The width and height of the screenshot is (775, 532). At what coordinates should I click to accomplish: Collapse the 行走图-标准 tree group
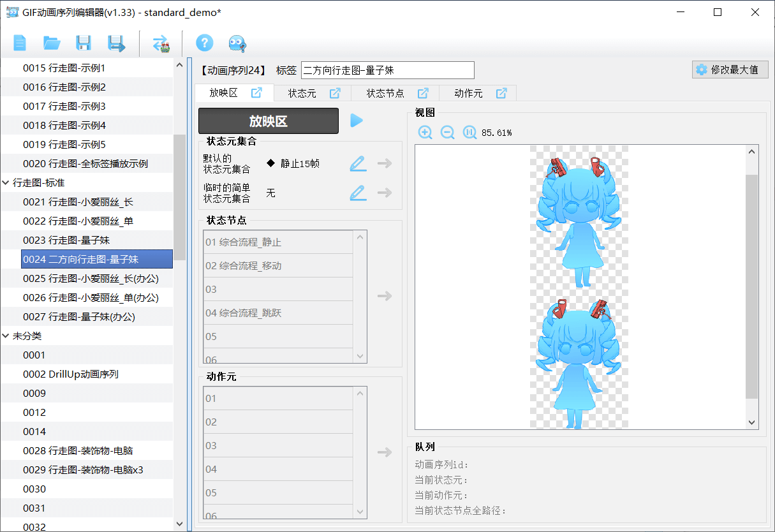6,183
